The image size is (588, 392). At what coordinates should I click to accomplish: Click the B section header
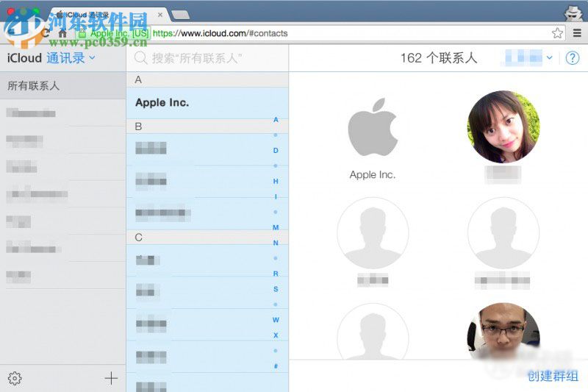207,126
